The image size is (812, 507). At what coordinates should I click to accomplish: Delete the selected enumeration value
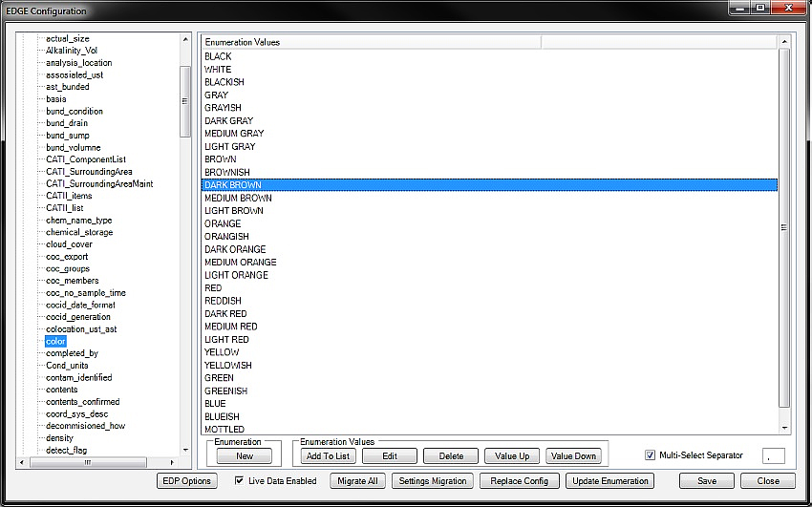pyautogui.click(x=451, y=456)
